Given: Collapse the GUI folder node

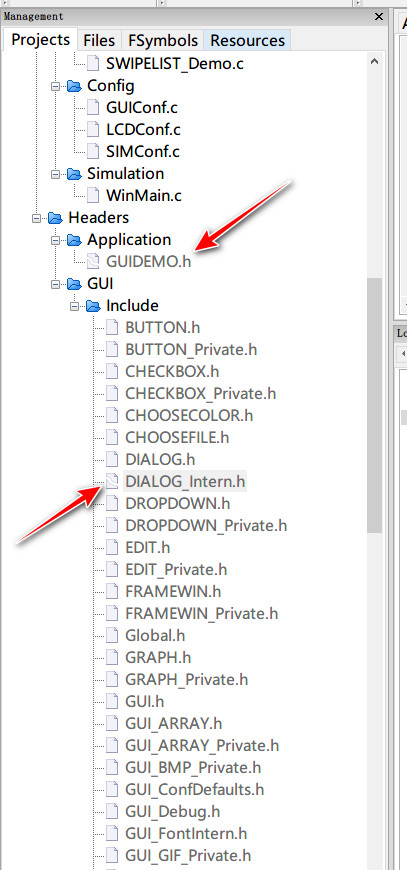Looking at the screenshot, I should [55, 284].
